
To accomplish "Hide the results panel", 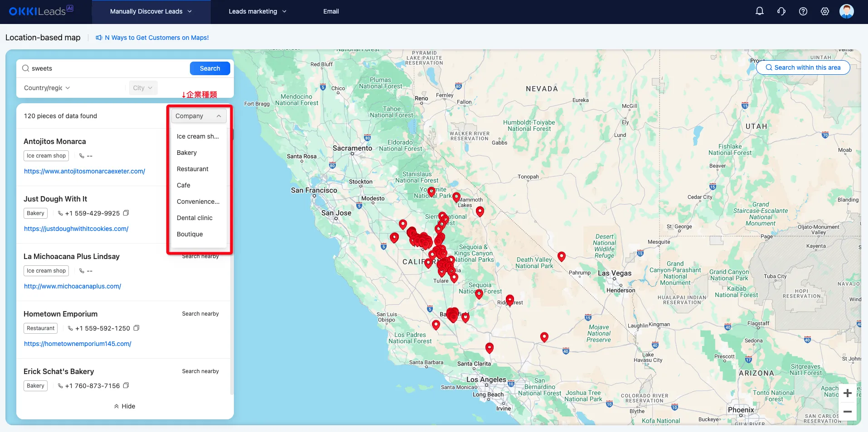I will pos(125,406).
